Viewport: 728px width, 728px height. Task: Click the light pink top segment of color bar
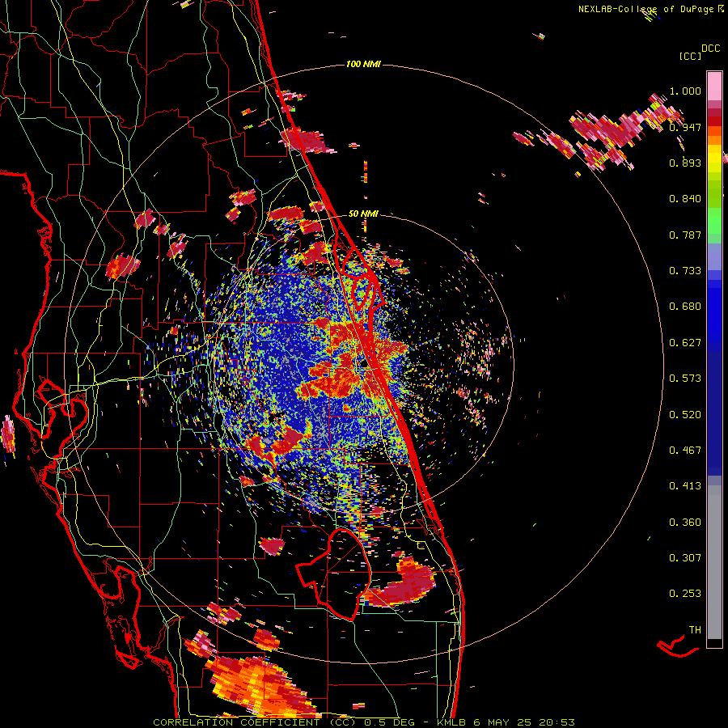(x=714, y=86)
